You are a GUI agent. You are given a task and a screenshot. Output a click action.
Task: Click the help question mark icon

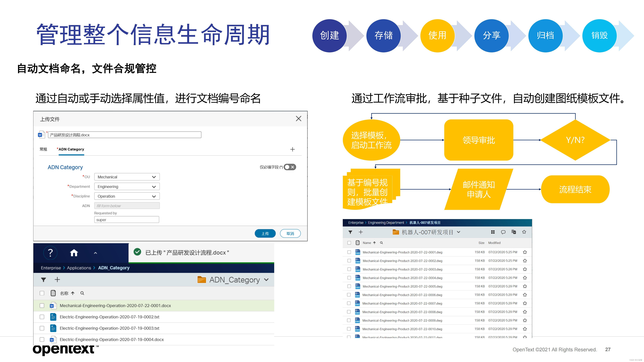[x=50, y=253]
